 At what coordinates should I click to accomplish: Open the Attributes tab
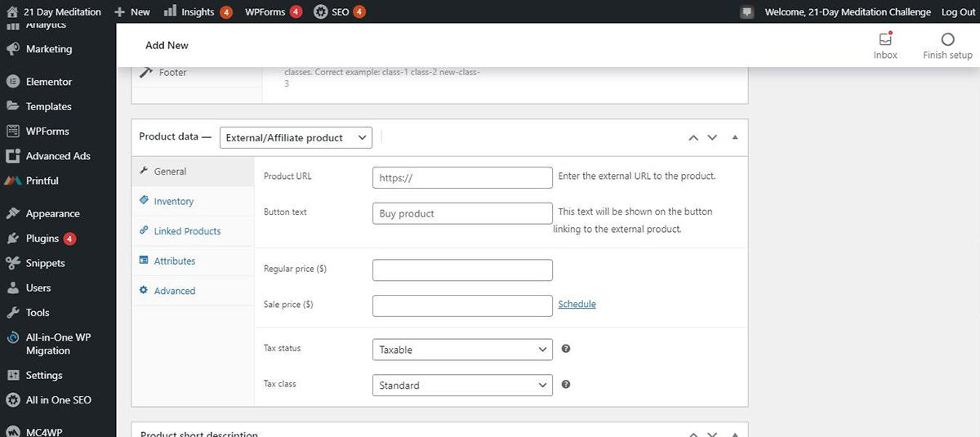point(174,261)
